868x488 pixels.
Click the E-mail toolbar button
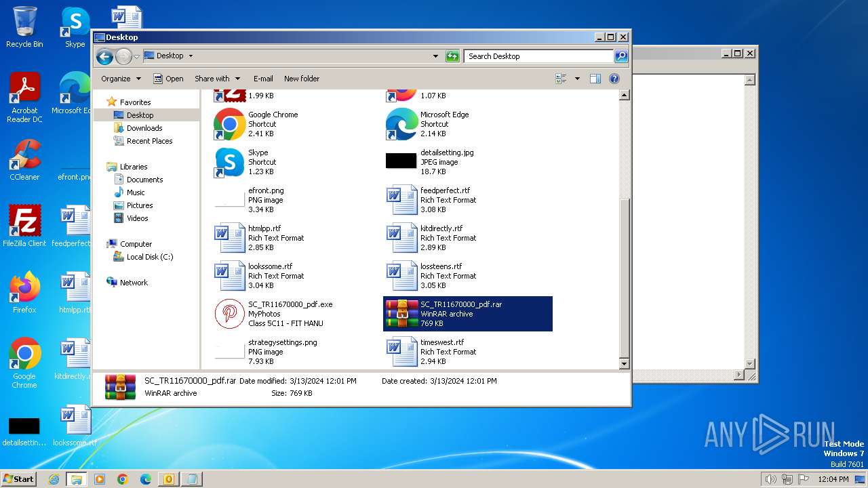tap(263, 79)
